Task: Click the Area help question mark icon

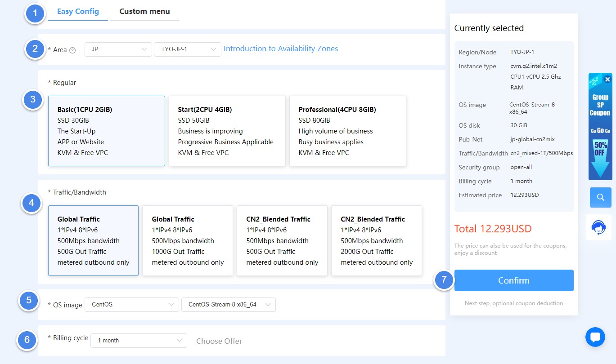Action: (x=73, y=50)
